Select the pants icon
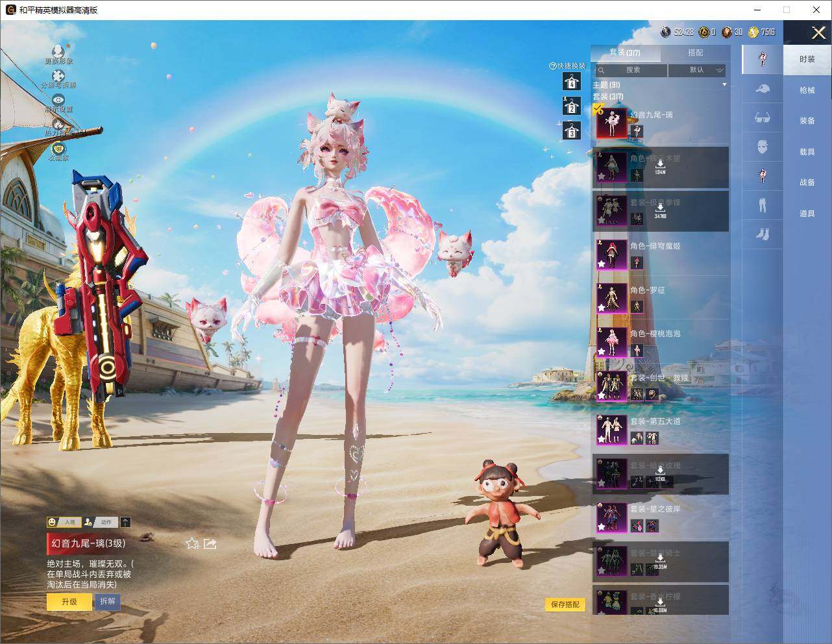Viewport: 832px width, 644px height. tap(763, 204)
